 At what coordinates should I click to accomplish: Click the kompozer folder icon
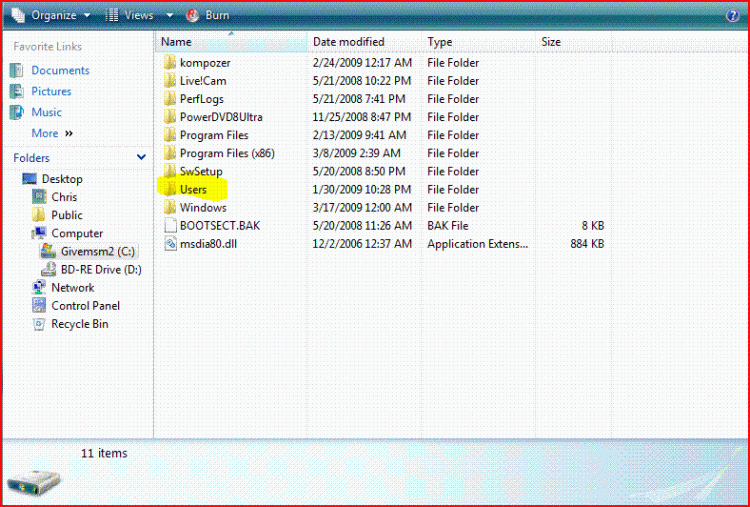[x=170, y=63]
